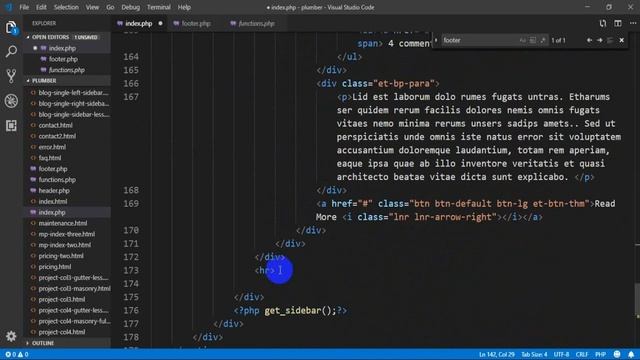
Task: Open maintenance.html in file explorer
Action: tap(63, 223)
